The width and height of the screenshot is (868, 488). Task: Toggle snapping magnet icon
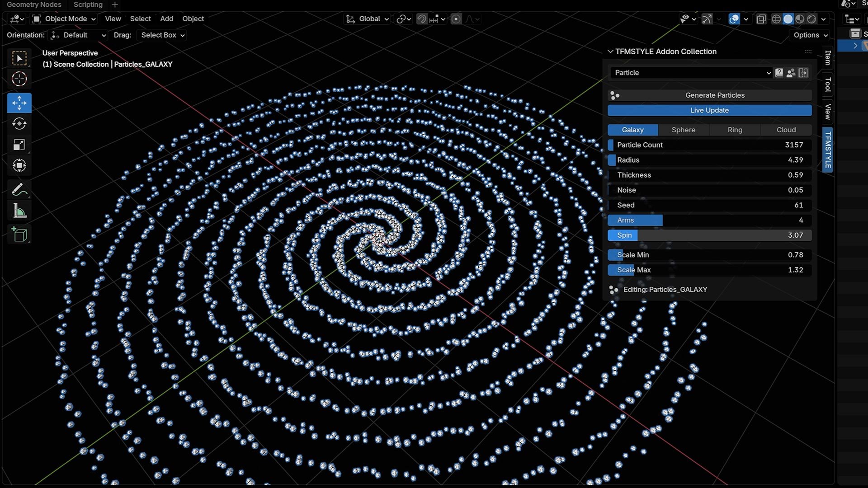421,19
